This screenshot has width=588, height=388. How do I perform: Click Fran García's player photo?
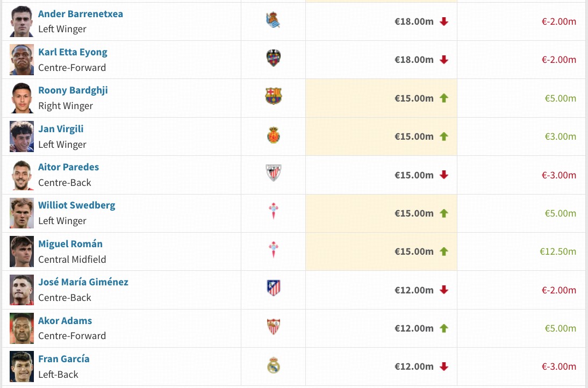[x=21, y=367]
